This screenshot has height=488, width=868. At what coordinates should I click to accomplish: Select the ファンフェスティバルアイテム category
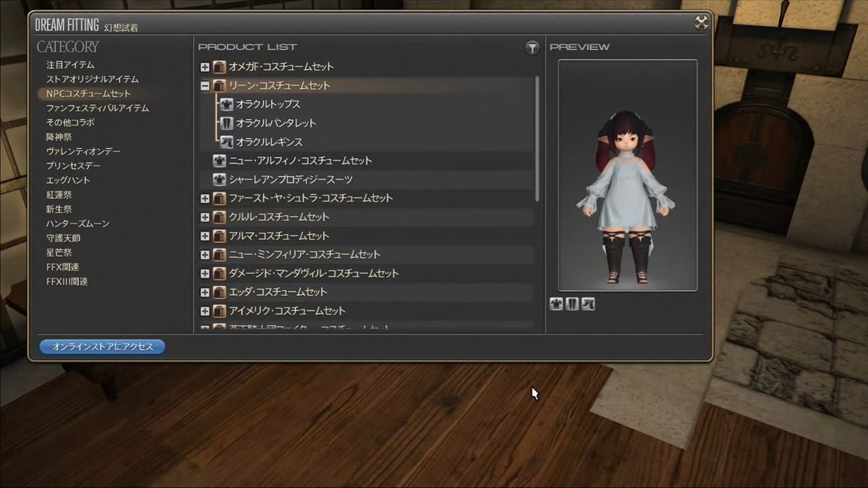97,108
